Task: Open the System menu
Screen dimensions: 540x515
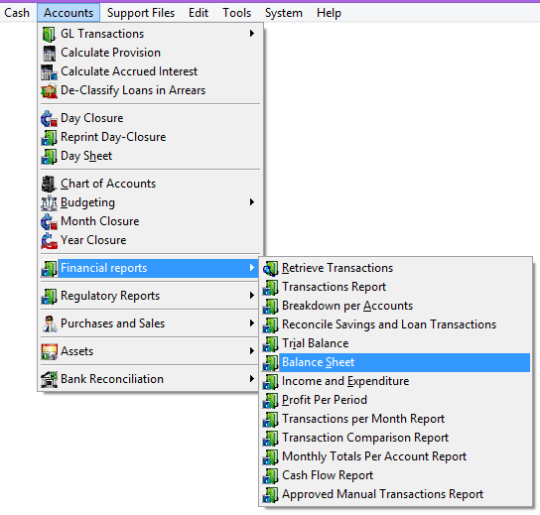Action: coord(284,13)
